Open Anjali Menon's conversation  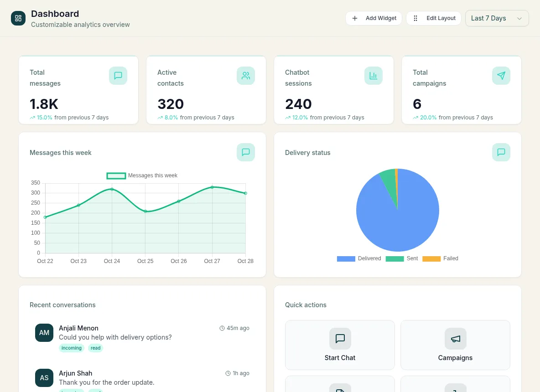click(142, 338)
